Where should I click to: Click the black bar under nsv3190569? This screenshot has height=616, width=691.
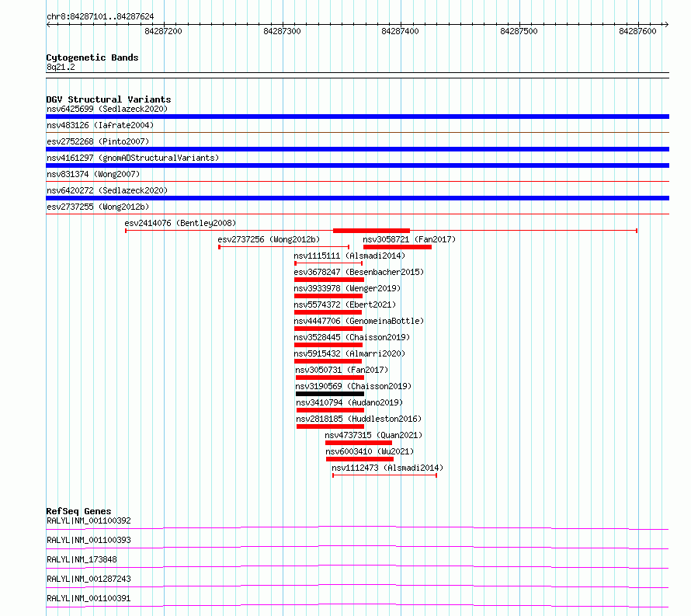[x=330, y=394]
